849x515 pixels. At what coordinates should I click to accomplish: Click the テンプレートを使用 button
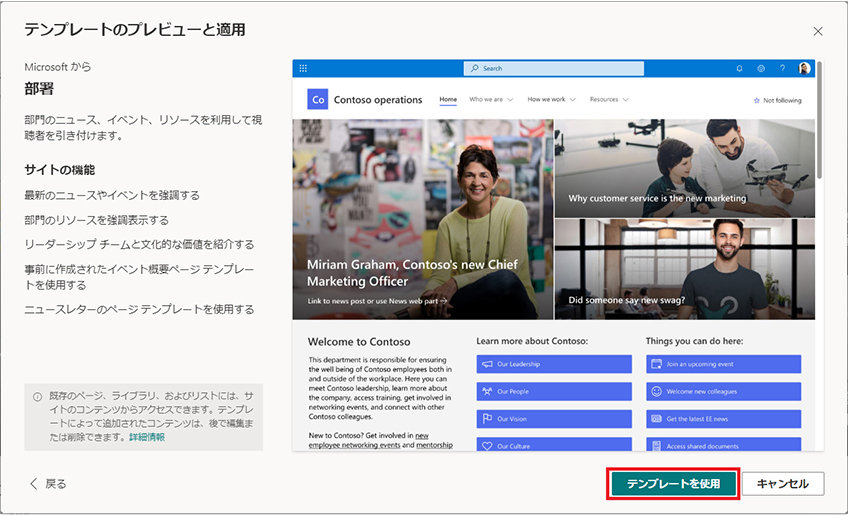pos(673,484)
